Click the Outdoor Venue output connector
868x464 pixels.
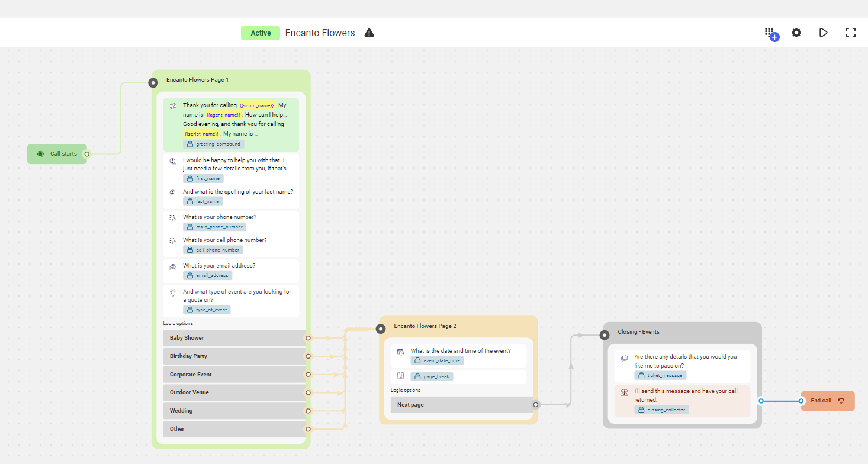point(308,392)
